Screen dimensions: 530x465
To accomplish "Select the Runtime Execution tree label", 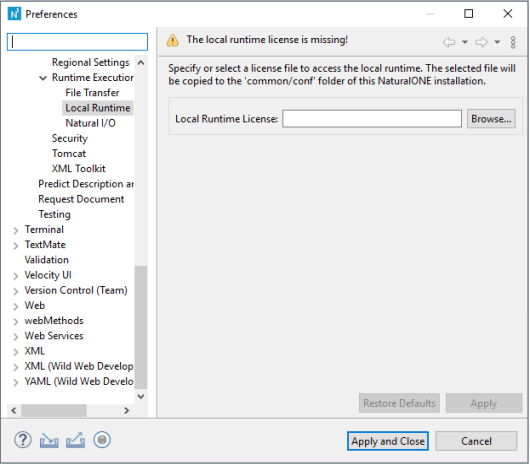I will (93, 77).
